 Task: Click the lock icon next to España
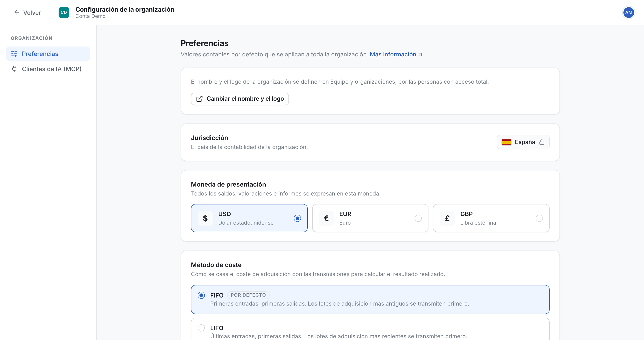click(542, 142)
